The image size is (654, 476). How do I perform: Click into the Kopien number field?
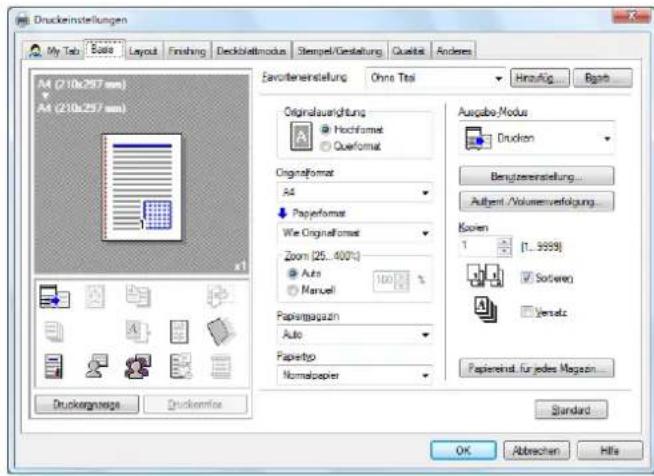[479, 246]
